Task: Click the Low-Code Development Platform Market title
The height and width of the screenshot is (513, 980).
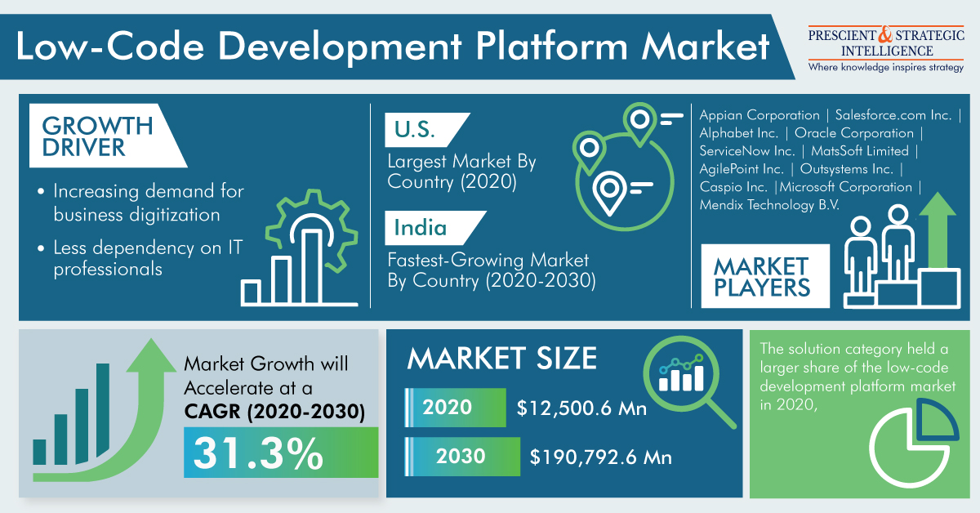Action: click(x=393, y=46)
